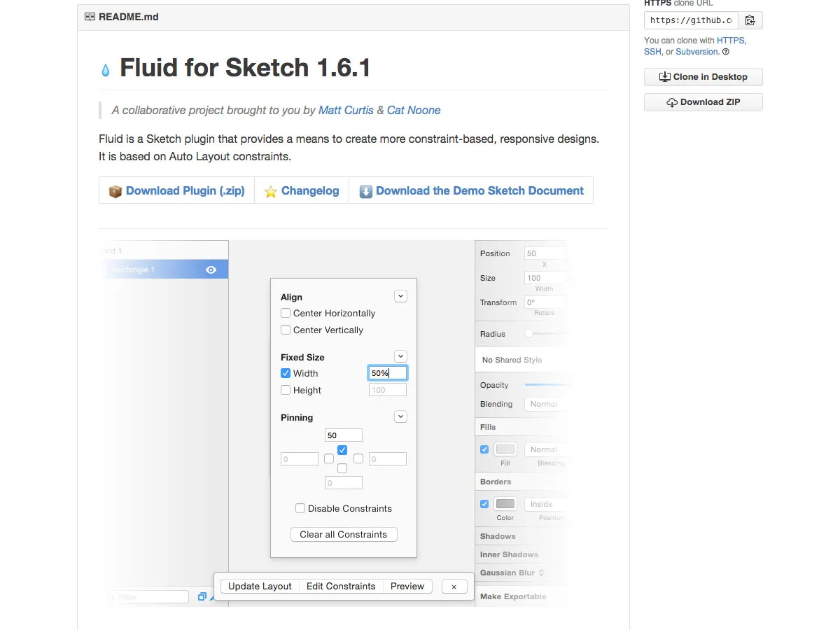The image size is (840, 630).
Task: Click the Make Exportable label
Action: 513,596
